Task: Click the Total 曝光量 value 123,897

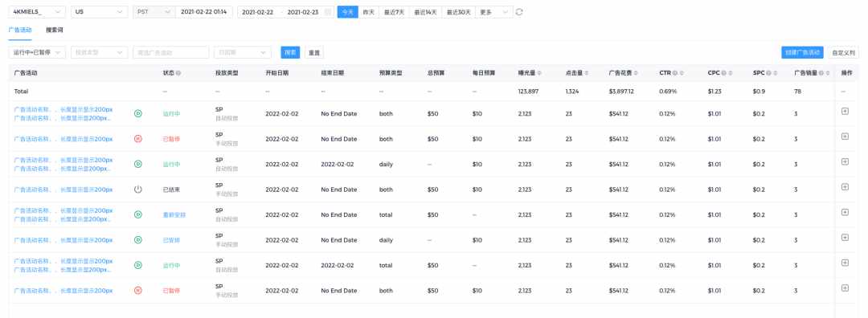Action: pyautogui.click(x=528, y=92)
